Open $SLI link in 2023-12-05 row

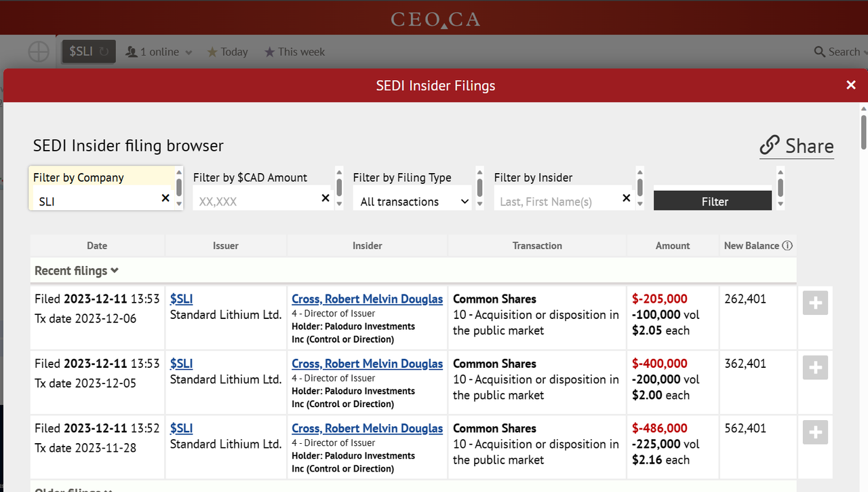click(182, 363)
